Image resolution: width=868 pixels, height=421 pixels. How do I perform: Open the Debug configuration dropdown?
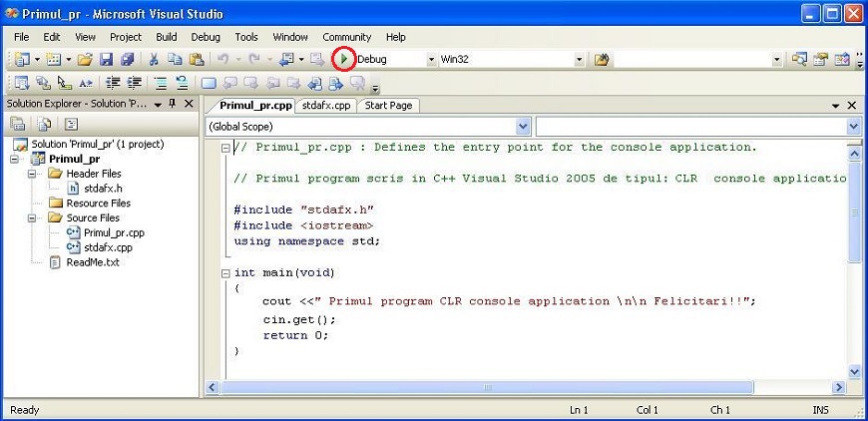(431, 60)
